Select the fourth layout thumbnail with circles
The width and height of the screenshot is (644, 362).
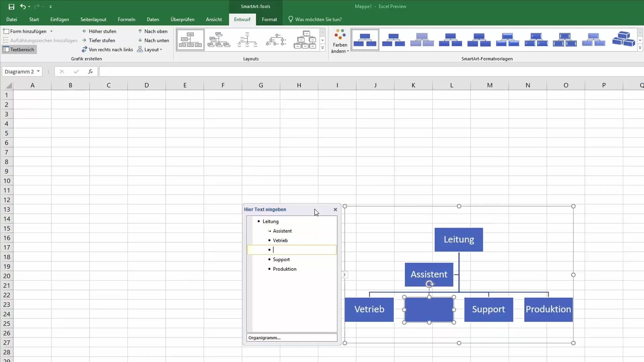(x=276, y=40)
